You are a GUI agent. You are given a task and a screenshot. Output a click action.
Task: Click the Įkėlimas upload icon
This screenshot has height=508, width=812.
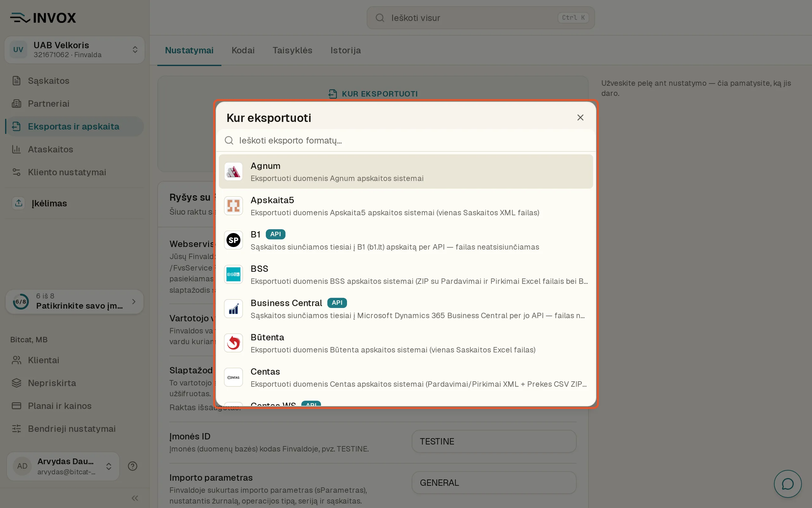point(18,203)
